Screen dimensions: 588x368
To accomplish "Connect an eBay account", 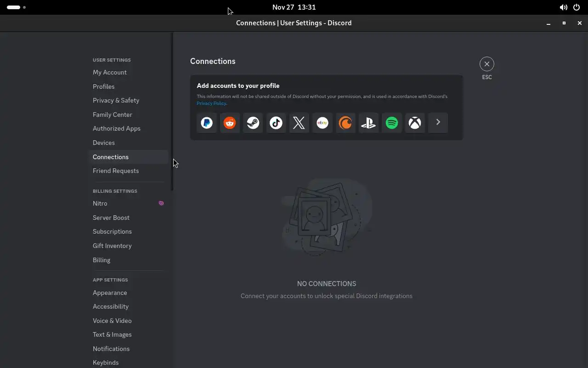I will coord(322,123).
